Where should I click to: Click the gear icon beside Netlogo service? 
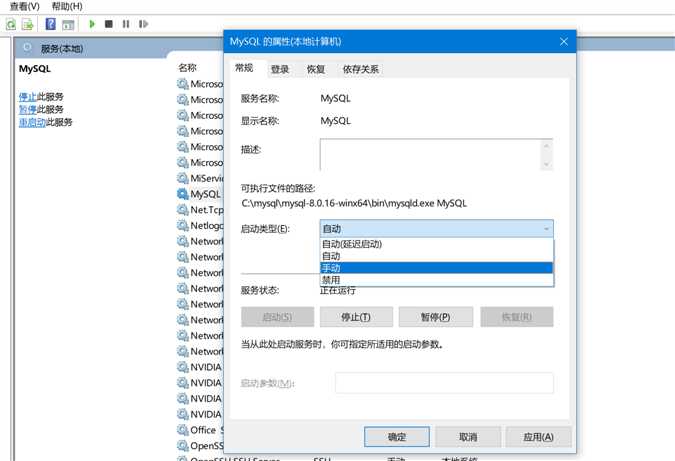[183, 225]
